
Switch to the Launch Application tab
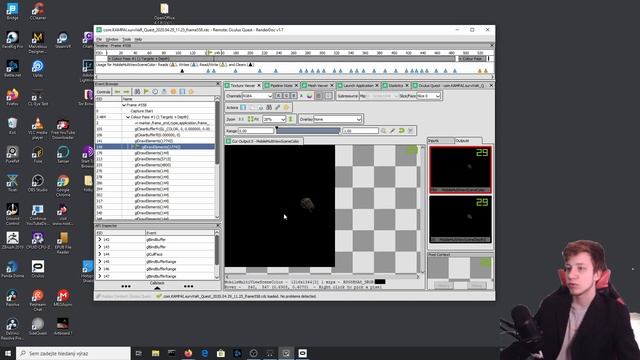(358, 85)
